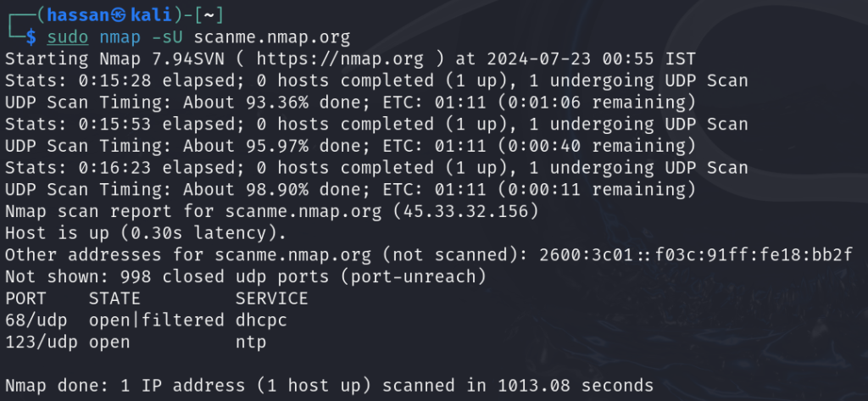
Task: Click the username hassan in the prompt
Action: click(x=79, y=15)
